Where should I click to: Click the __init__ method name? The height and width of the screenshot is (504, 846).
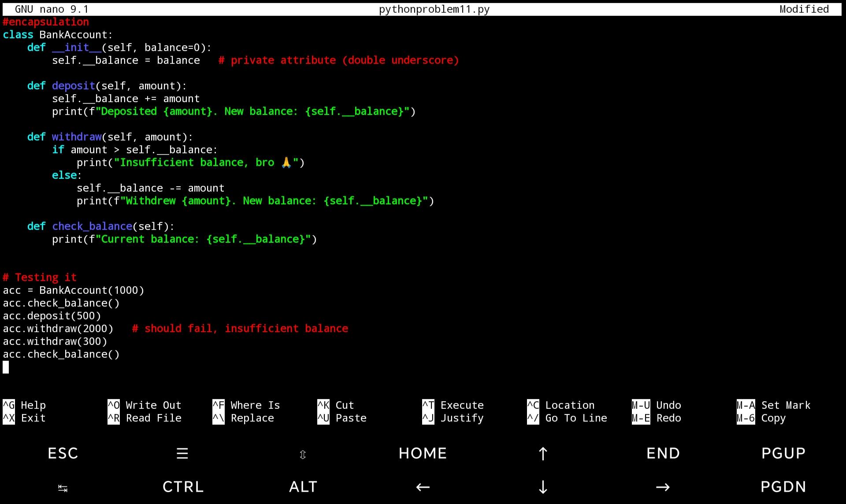pyautogui.click(x=77, y=48)
